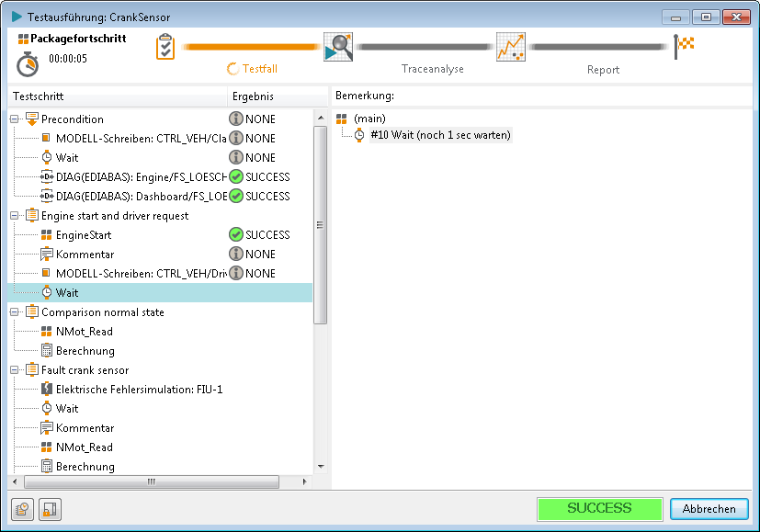Click the Traceanalyse magnifier icon
Image resolution: width=760 pixels, height=532 pixels.
(x=338, y=47)
